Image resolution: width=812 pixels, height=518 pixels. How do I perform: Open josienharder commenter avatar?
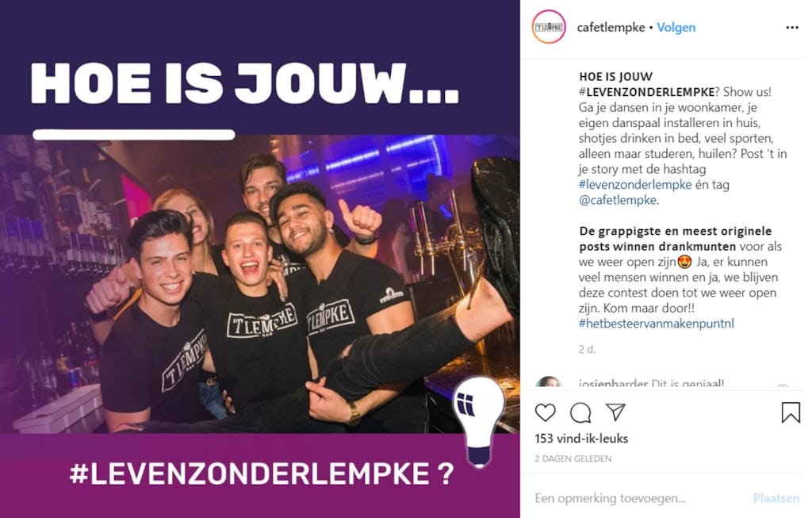(x=549, y=383)
